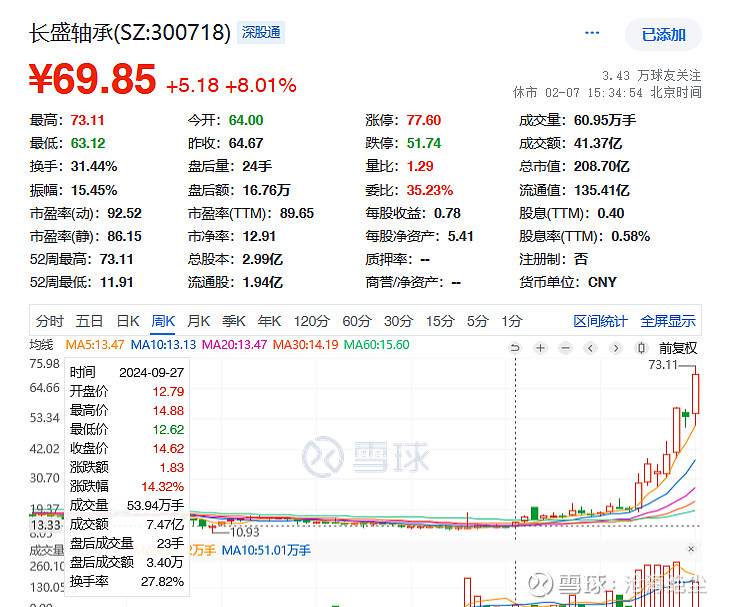Image resolution: width=729 pixels, height=607 pixels.
Task: Click the 10.93 low price chart marker
Action: pyautogui.click(x=245, y=532)
